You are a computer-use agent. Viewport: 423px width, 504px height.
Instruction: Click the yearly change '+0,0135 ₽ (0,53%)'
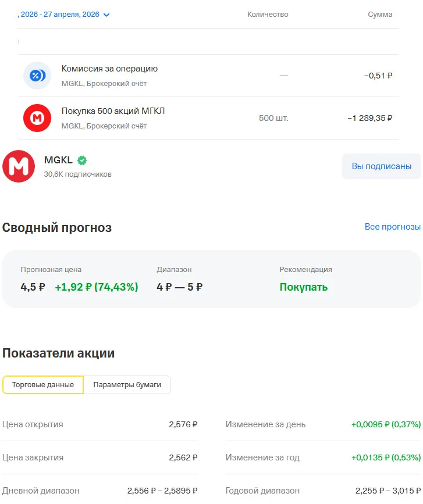click(x=386, y=457)
